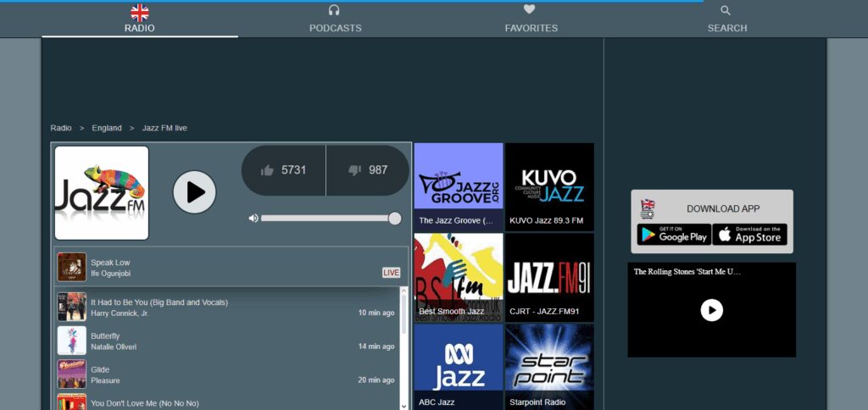Open the Favorites tab
The height and width of the screenshot is (410, 868).
531,19
